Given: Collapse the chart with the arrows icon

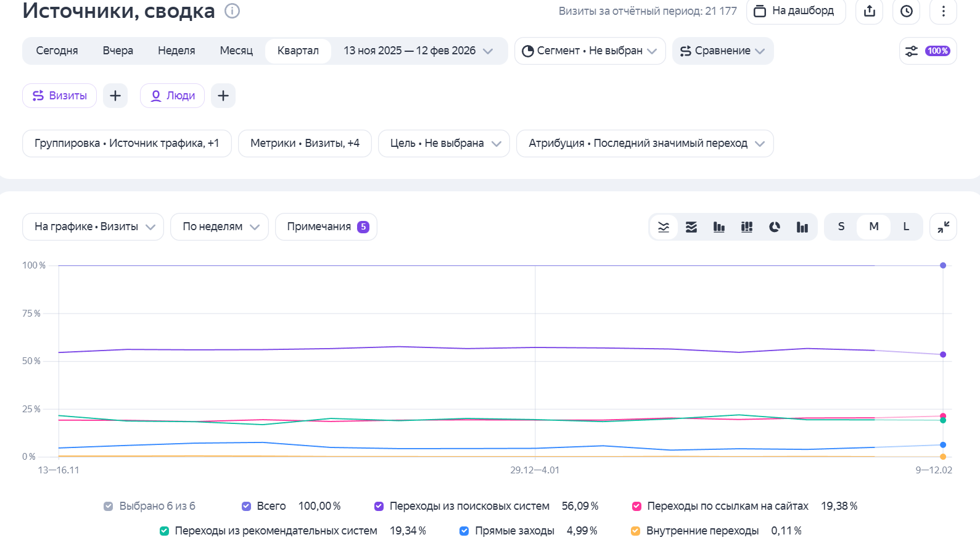Looking at the screenshot, I should click(943, 227).
